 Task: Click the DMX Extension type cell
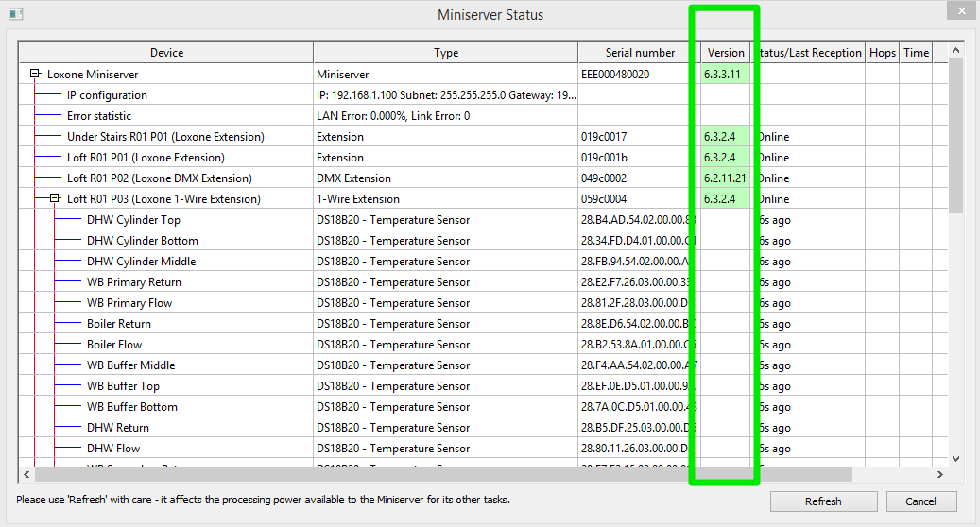[x=446, y=178]
